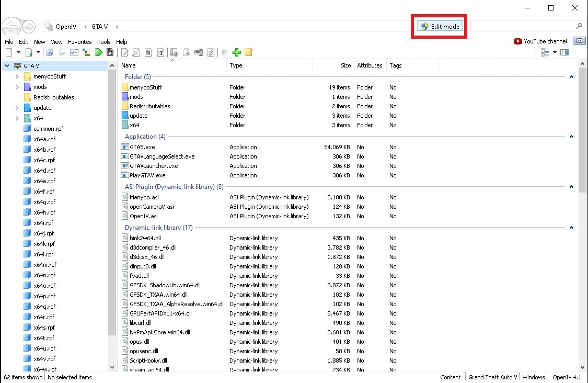Click the new blank file toolbar icon
588x383 pixels.
pos(9,52)
